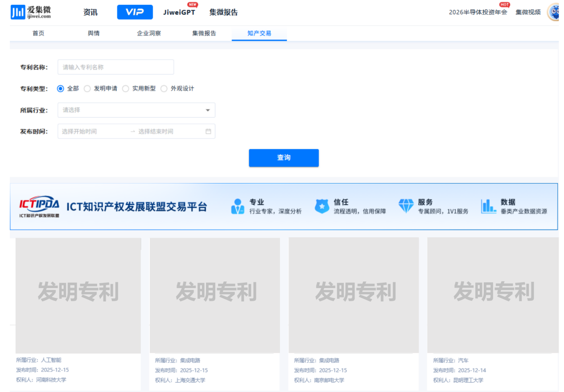Select the 发明申请 radio option
This screenshot has height=392, width=564.
coord(87,89)
